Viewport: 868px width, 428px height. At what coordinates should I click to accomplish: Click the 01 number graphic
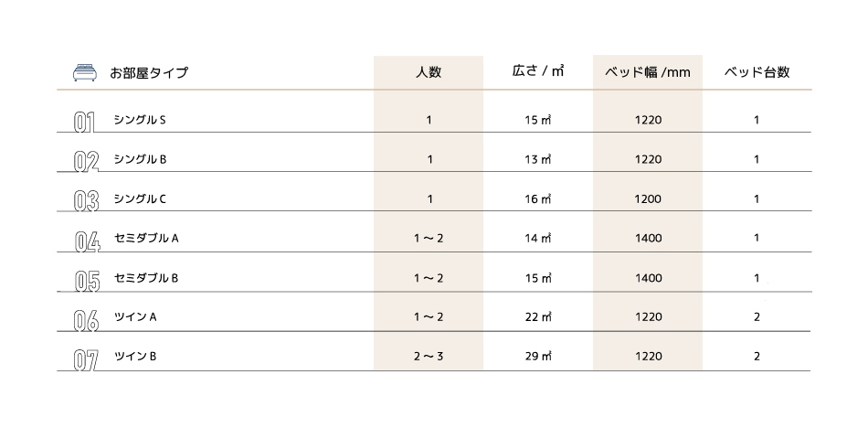[84, 122]
